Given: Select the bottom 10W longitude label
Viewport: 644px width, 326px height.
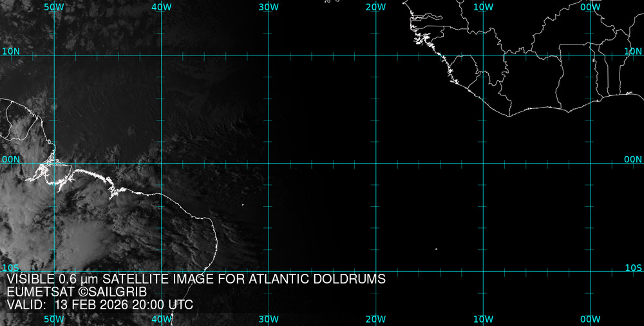Looking at the screenshot, I should (483, 319).
